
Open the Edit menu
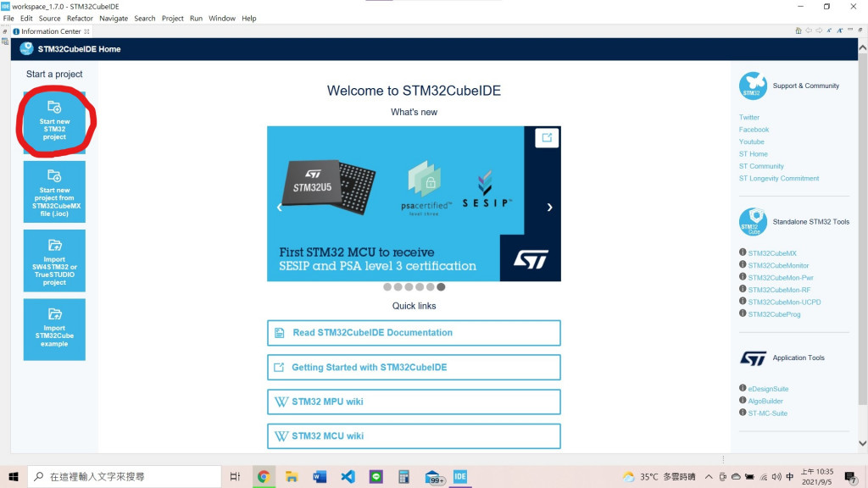[26, 19]
